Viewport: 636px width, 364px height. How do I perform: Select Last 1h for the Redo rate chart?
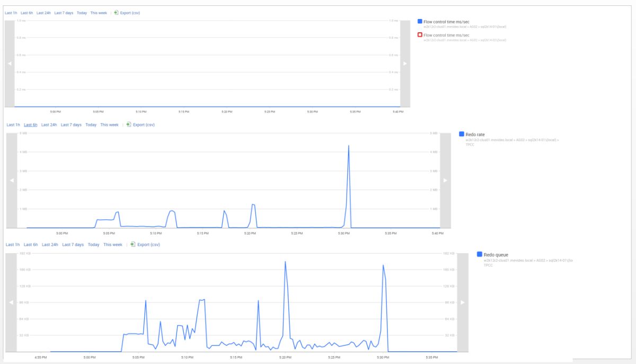pos(13,125)
